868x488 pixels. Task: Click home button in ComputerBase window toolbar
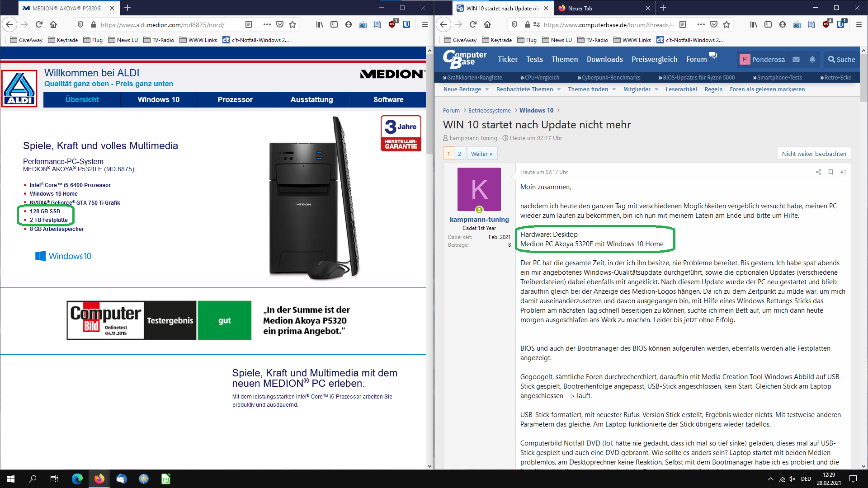pyautogui.click(x=487, y=24)
